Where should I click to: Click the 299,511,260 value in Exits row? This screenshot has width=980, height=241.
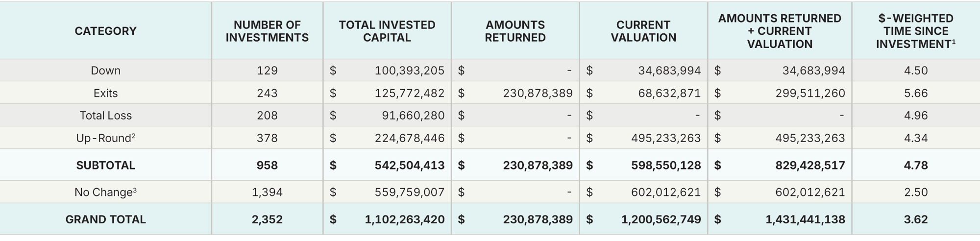tap(810, 93)
